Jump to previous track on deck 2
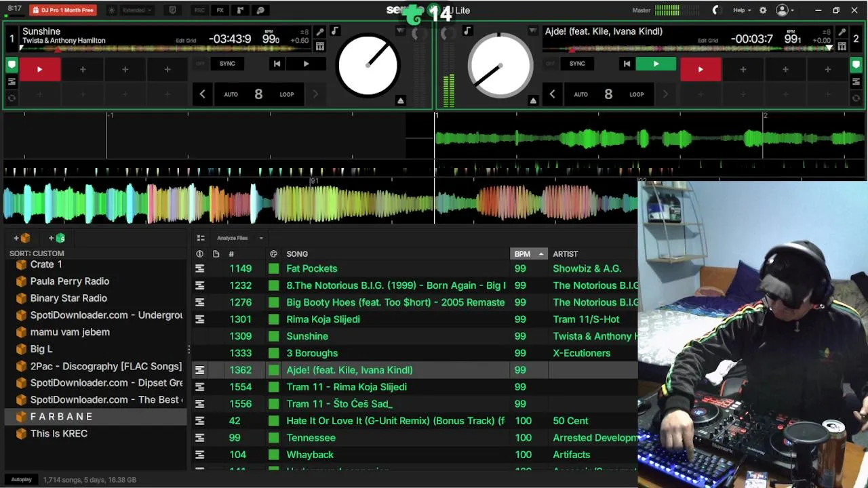This screenshot has width=868, height=488. (627, 64)
